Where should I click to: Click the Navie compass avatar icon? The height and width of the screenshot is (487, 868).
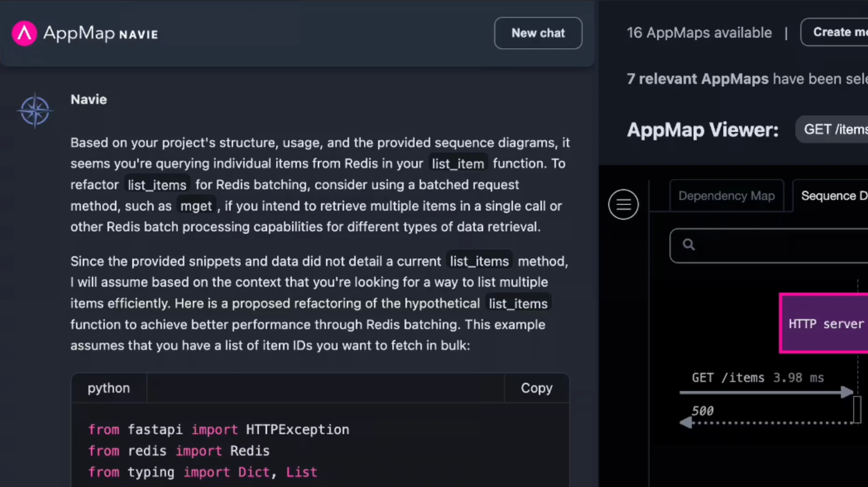point(35,111)
